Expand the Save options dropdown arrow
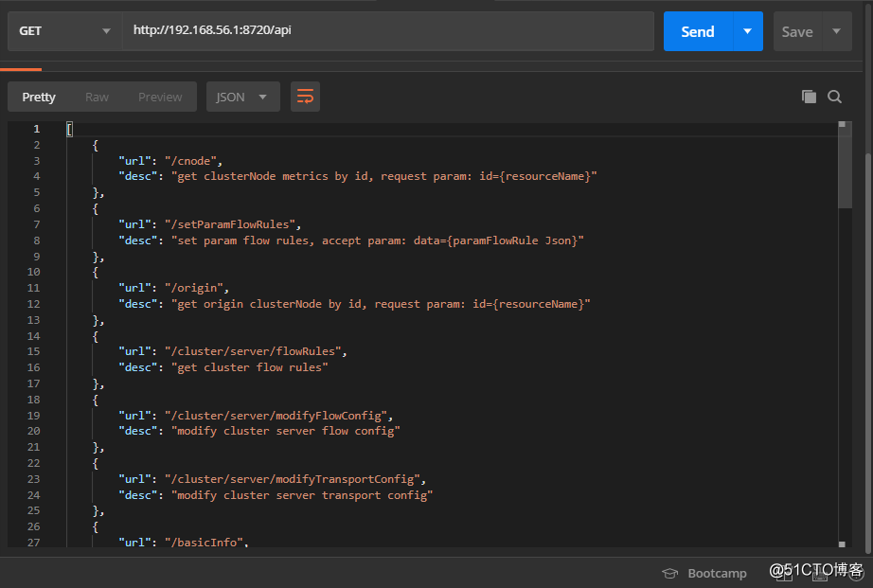 (x=836, y=31)
